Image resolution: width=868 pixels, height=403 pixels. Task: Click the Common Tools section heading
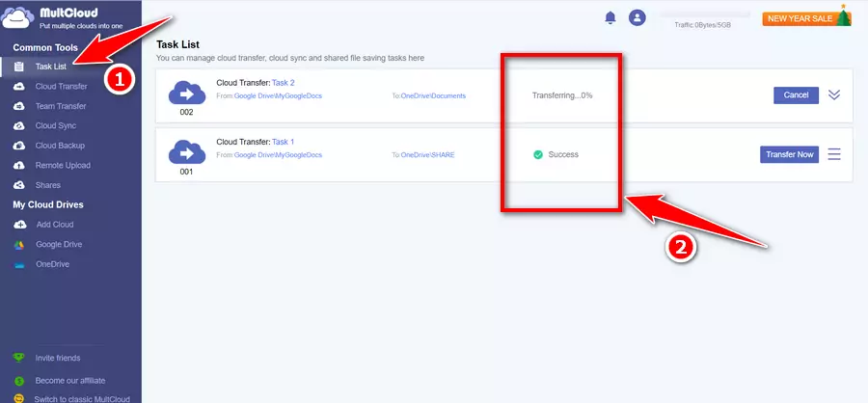[45, 47]
